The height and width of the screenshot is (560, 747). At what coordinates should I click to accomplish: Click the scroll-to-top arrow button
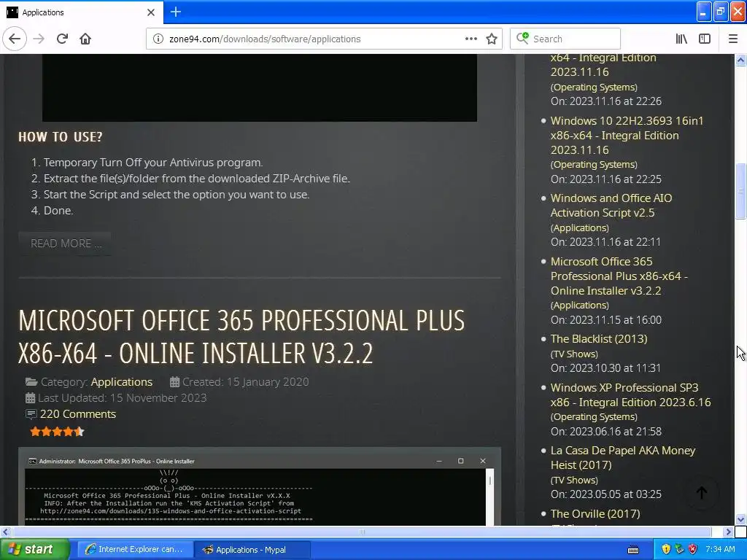(701, 493)
